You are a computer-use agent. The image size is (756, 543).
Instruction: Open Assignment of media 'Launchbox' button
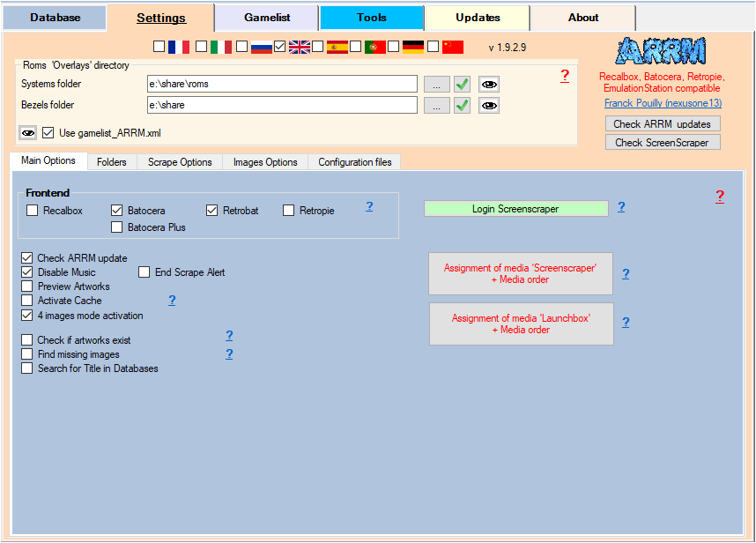[x=520, y=324]
